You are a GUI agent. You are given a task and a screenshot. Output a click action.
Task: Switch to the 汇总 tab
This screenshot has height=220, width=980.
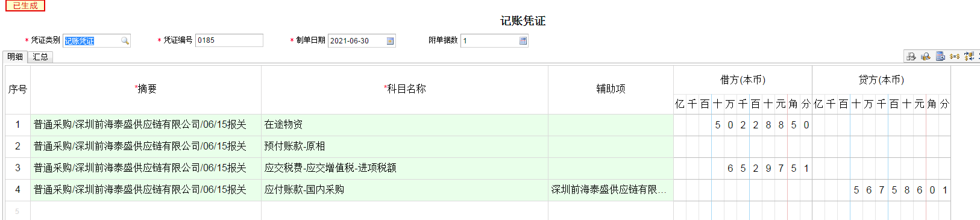[40, 57]
